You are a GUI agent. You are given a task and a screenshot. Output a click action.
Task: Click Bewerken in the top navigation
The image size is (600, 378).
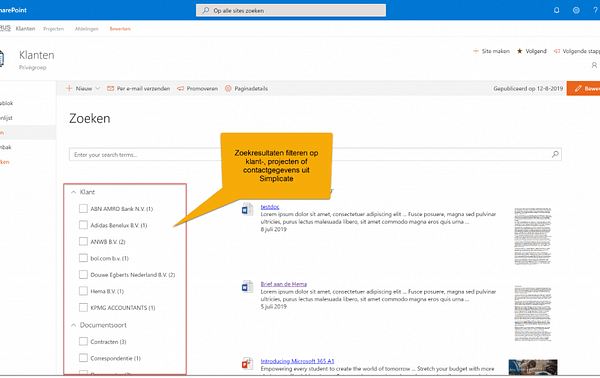[120, 29]
